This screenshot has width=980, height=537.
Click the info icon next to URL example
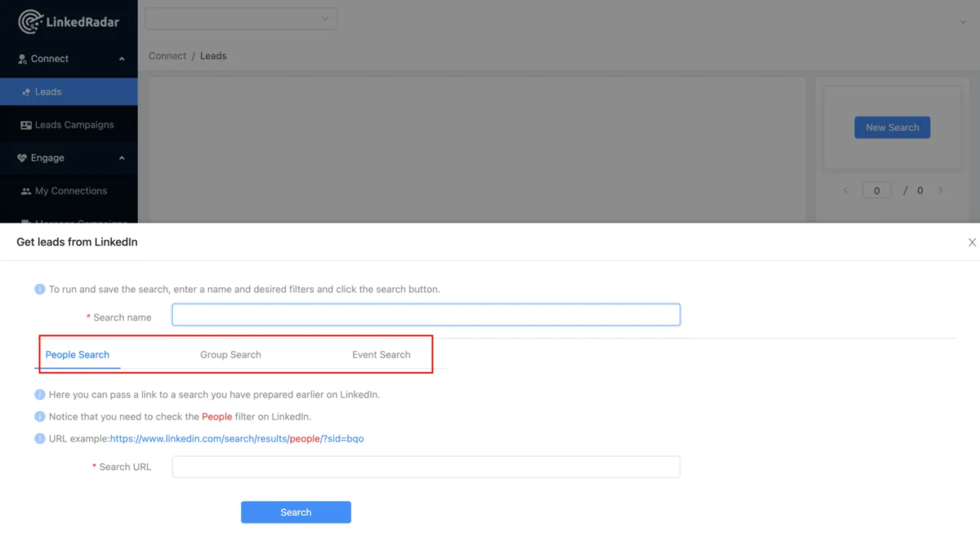39,438
